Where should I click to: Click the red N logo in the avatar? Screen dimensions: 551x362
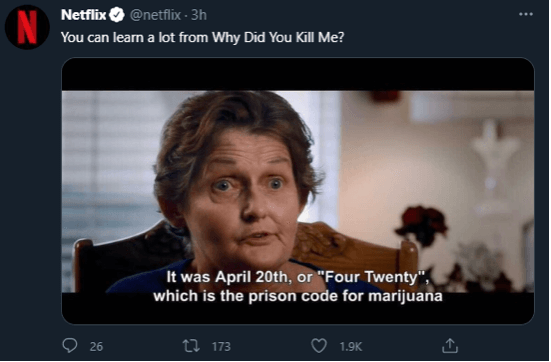pyautogui.click(x=27, y=27)
